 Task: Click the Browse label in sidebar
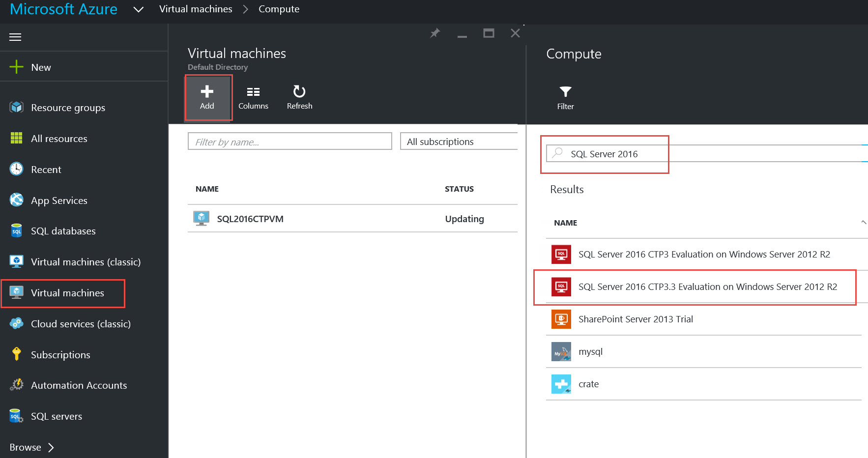pyautogui.click(x=25, y=447)
